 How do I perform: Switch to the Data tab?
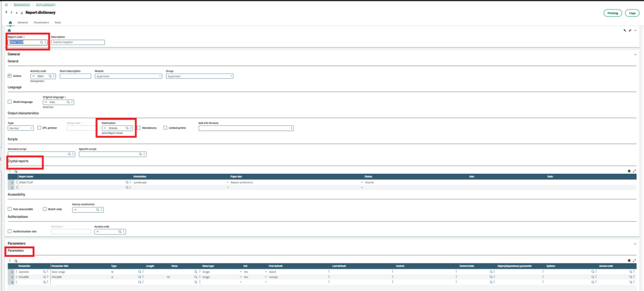pyautogui.click(x=58, y=22)
